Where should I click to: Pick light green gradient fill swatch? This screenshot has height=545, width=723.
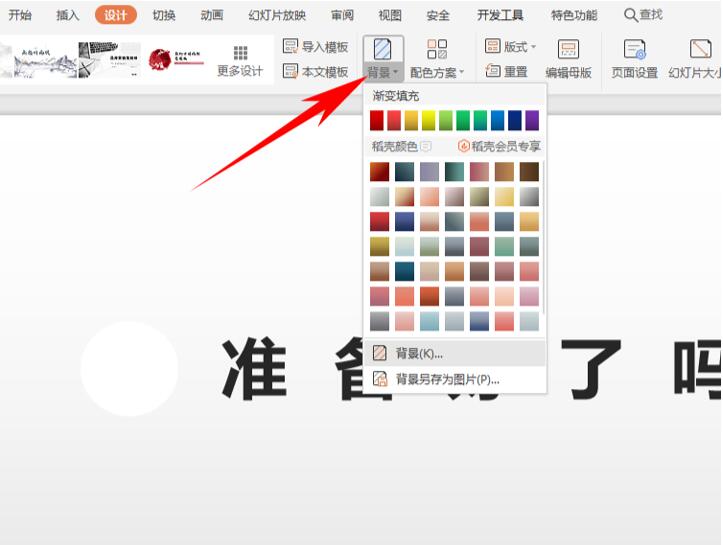click(446, 120)
